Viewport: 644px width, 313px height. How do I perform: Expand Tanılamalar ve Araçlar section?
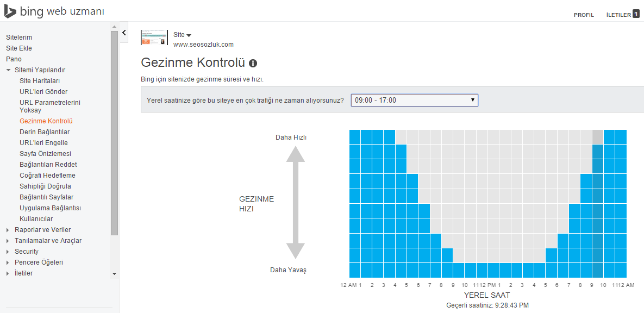click(8, 241)
